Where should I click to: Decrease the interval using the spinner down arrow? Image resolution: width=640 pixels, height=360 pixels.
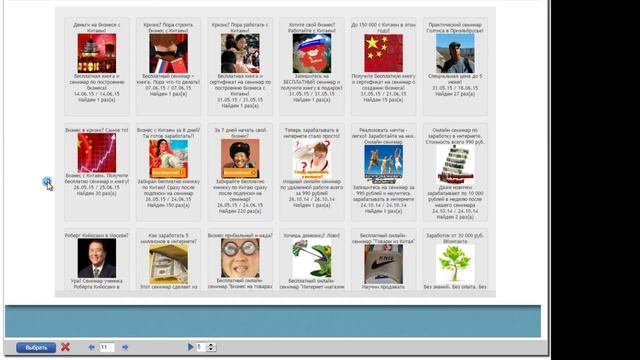[211, 349]
